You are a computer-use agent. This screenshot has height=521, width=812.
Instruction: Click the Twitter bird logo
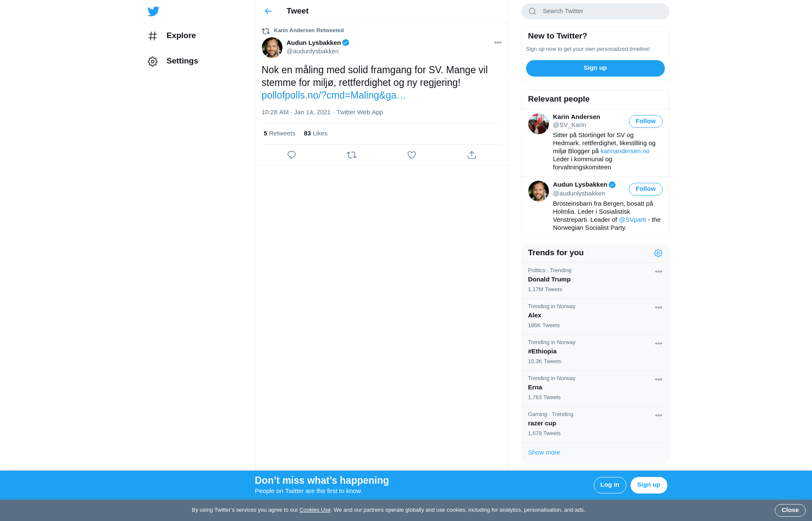(154, 11)
